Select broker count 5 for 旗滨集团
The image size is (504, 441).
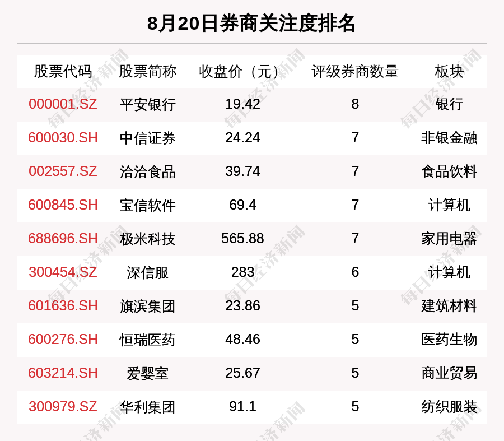point(355,305)
